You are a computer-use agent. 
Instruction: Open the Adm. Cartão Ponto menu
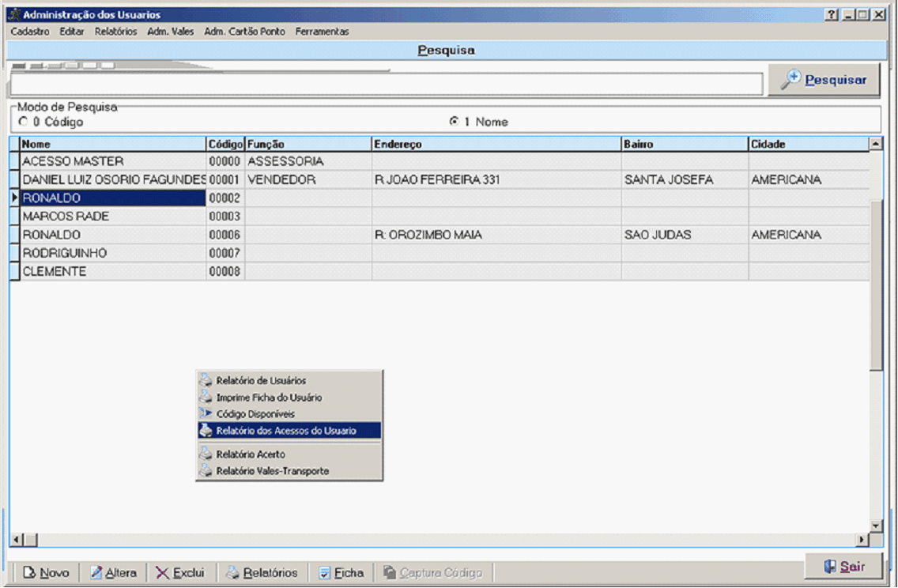(244, 32)
